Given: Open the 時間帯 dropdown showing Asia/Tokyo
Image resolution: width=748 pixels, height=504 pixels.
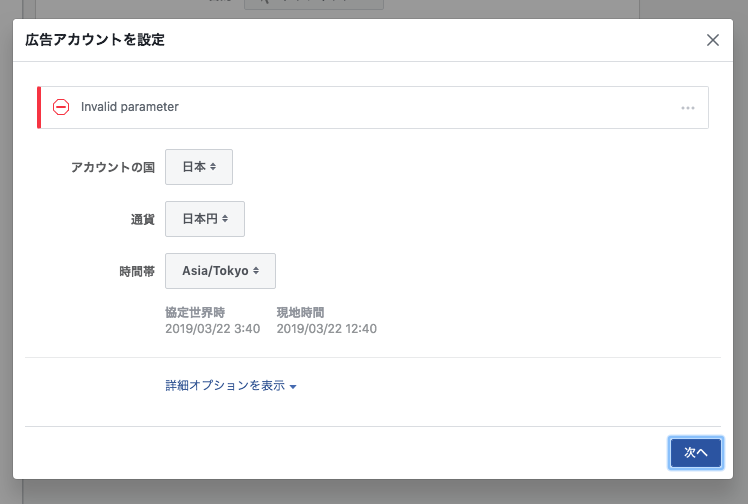Looking at the screenshot, I should [x=220, y=271].
